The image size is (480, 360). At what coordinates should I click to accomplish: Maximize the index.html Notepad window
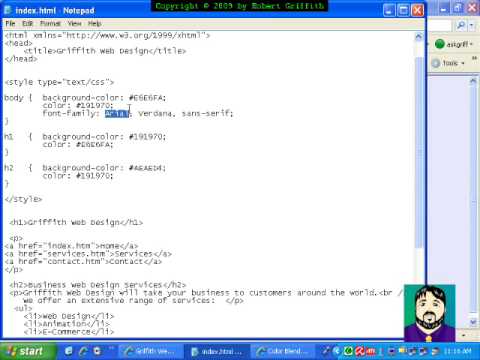pyautogui.click(x=403, y=10)
